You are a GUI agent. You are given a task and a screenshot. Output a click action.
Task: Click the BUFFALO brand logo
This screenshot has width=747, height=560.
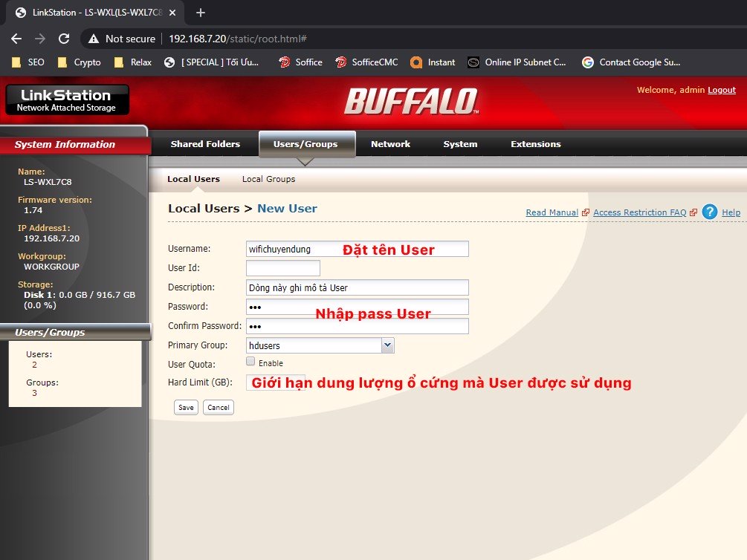point(412,101)
